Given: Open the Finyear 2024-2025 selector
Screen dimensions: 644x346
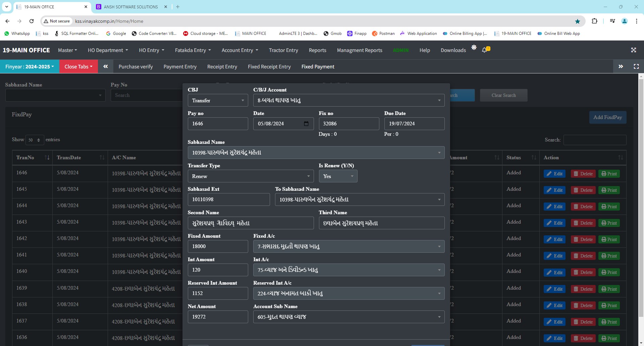Looking at the screenshot, I should click(x=30, y=66).
